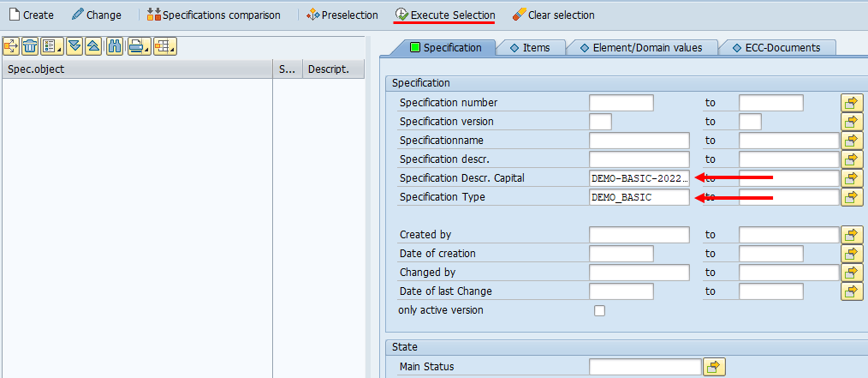
Task: Click the Specification Descr. Capital input field
Action: coord(639,178)
